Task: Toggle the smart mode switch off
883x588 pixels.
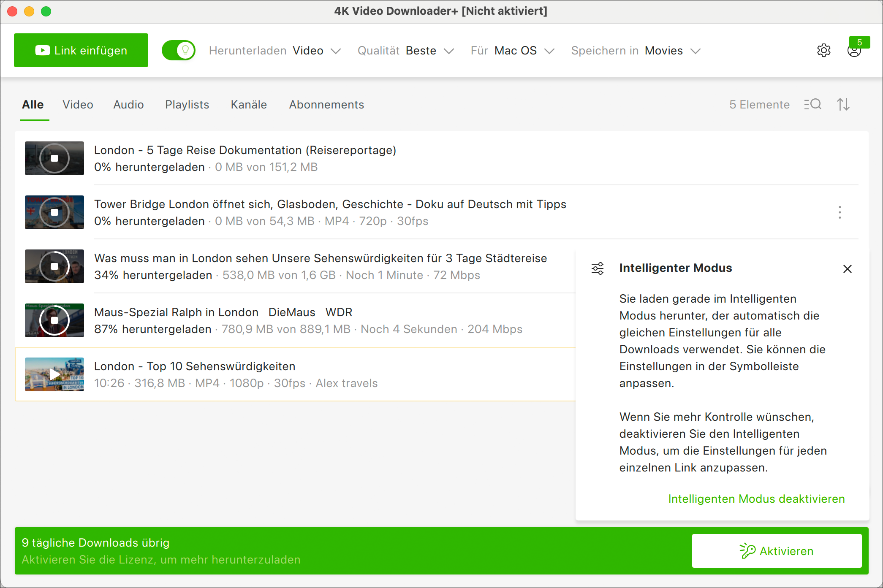Action: click(179, 51)
